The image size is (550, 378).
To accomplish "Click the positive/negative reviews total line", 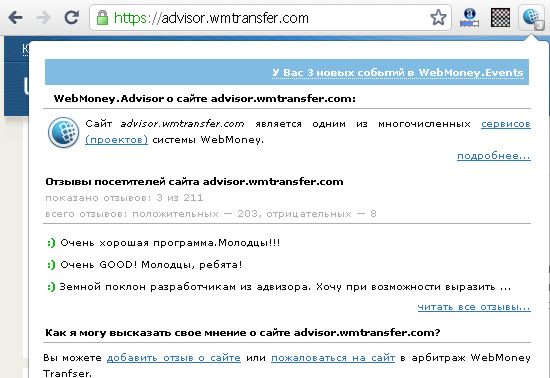I will pos(211,214).
